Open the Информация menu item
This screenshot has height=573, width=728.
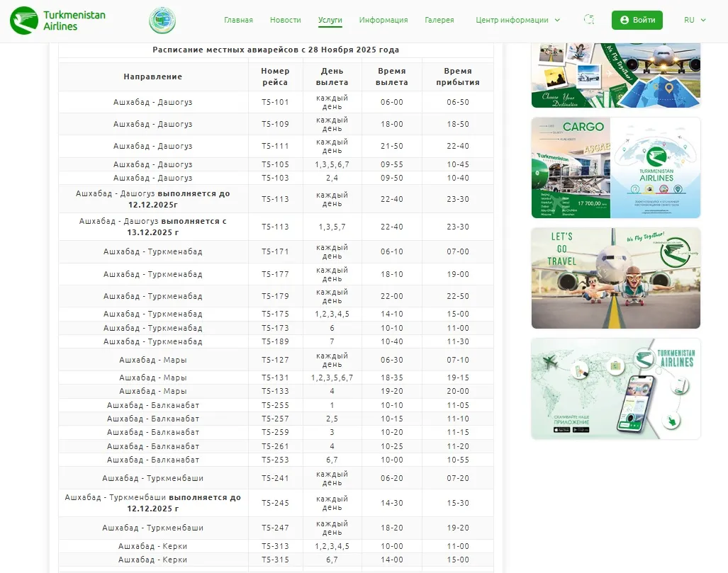383,20
